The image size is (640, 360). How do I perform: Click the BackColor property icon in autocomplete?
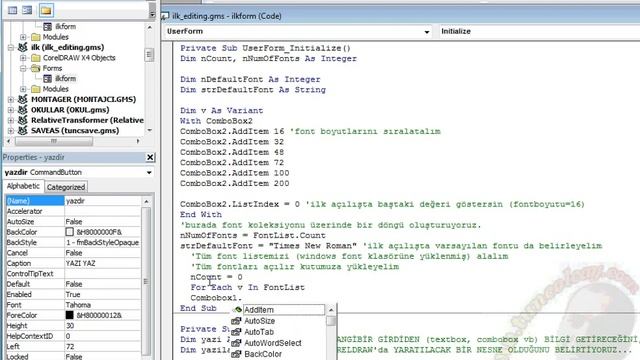pyautogui.click(x=236, y=354)
